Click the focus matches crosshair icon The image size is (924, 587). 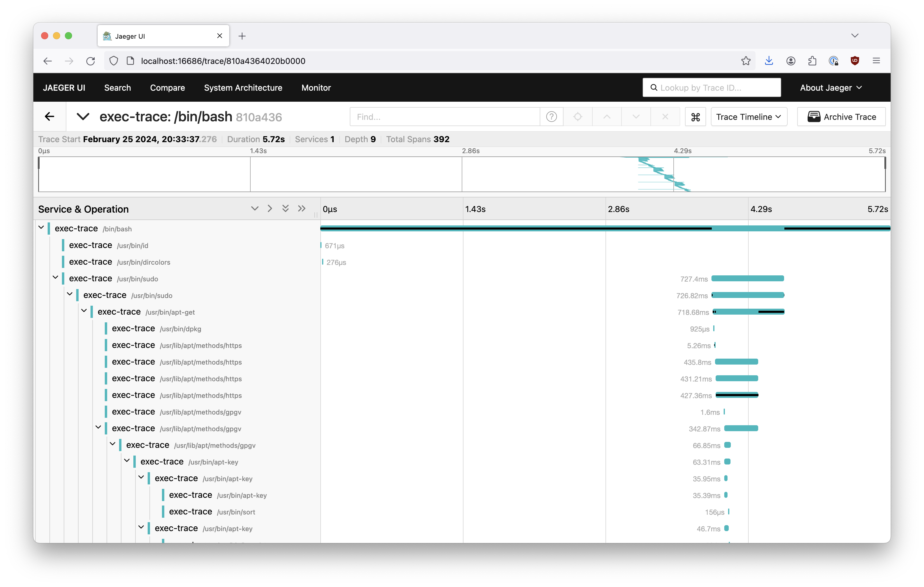[x=577, y=117]
